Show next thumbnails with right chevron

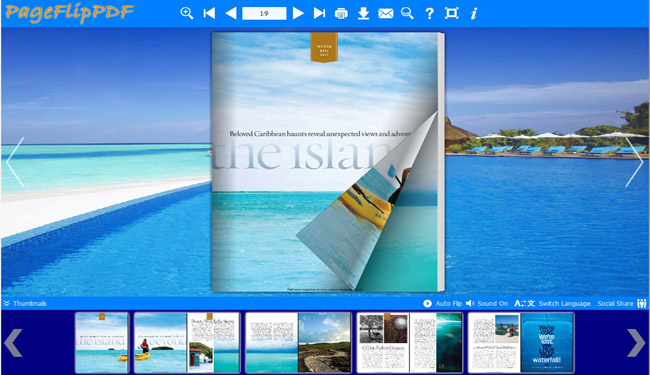coord(635,343)
